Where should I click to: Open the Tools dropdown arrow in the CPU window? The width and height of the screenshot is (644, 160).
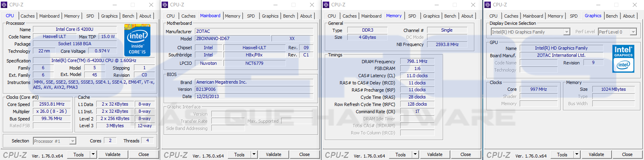pos(93,154)
